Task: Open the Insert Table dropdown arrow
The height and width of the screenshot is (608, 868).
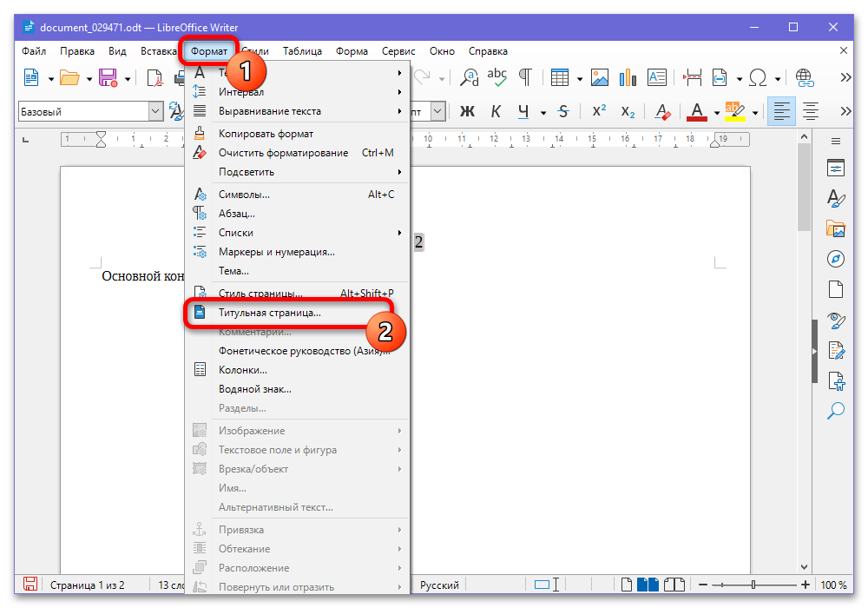Action: [580, 79]
